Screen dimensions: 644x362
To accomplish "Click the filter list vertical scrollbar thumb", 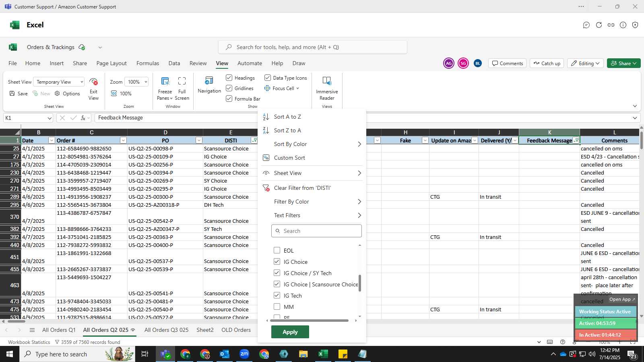I will [360, 283].
